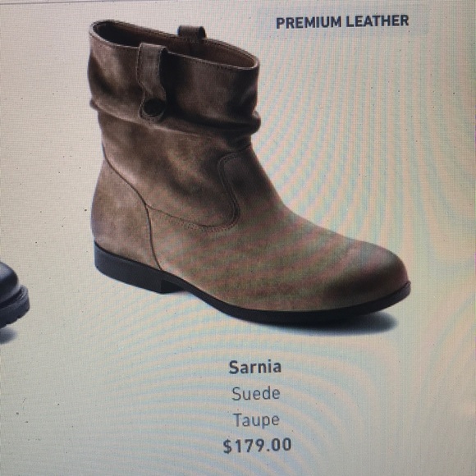Viewport: 476px width, 476px height.
Task: Select the Suede material label
Action: [255, 394]
